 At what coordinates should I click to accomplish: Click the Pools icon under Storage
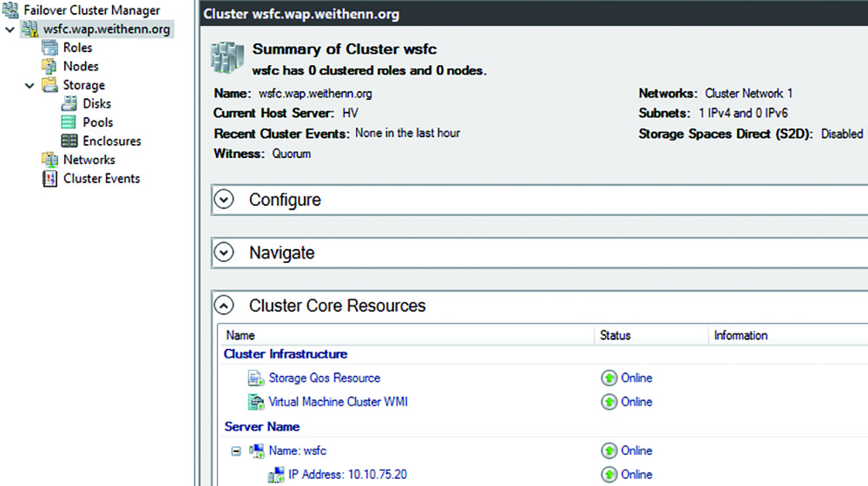pos(69,122)
